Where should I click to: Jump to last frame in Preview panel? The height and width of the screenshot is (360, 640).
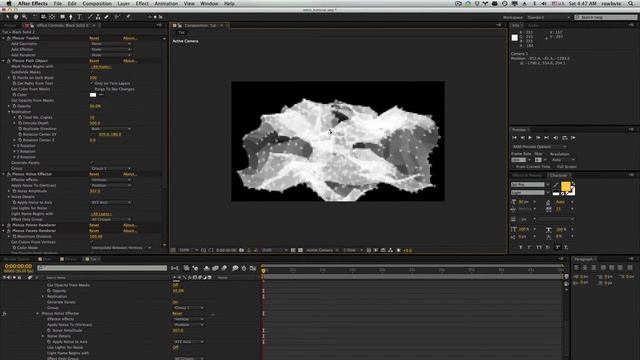click(x=547, y=138)
